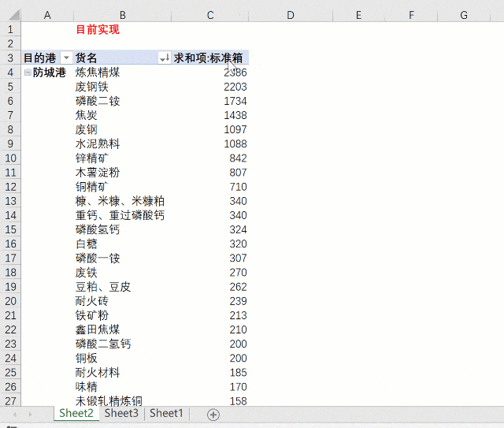This screenshot has width=504, height=428.
Task: Add a new sheet with plus icon
Action: pos(213,414)
